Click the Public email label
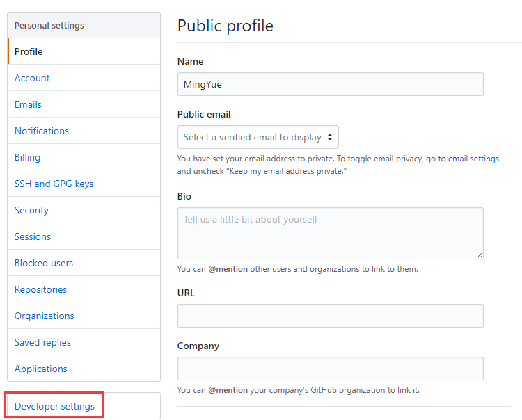Viewport: 522px width, 420px height. (x=204, y=114)
